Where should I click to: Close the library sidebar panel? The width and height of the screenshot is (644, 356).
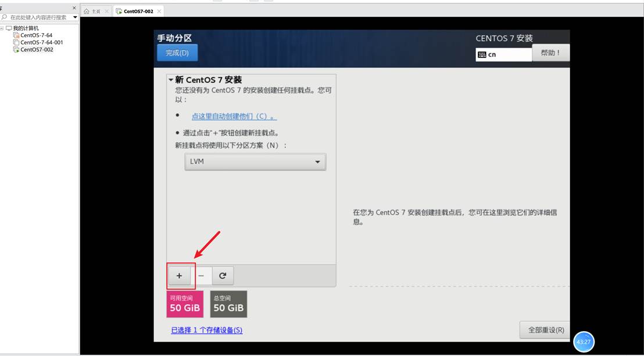74,8
